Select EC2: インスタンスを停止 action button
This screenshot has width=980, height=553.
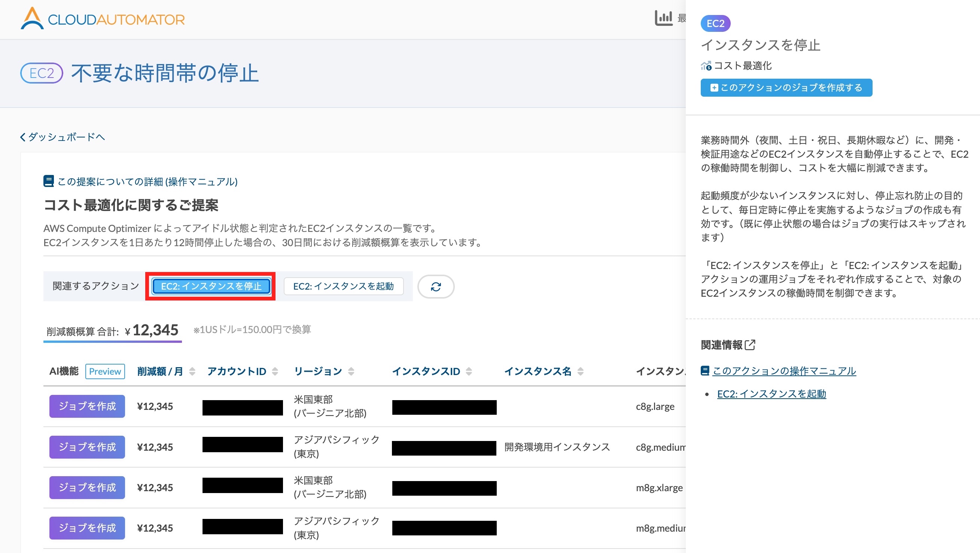[211, 286]
